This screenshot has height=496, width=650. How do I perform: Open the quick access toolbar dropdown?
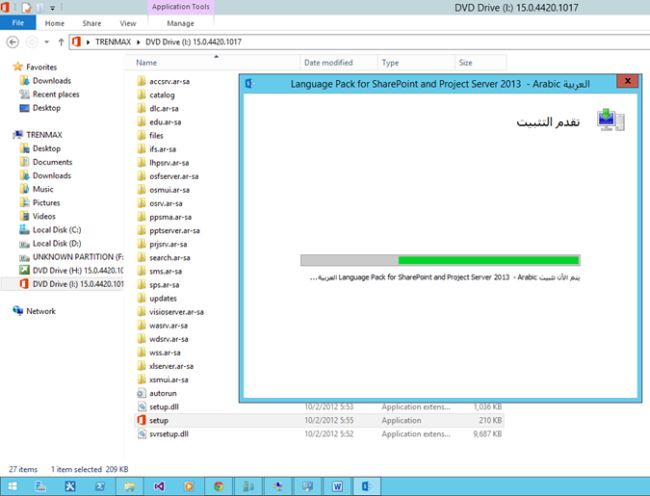53,8
